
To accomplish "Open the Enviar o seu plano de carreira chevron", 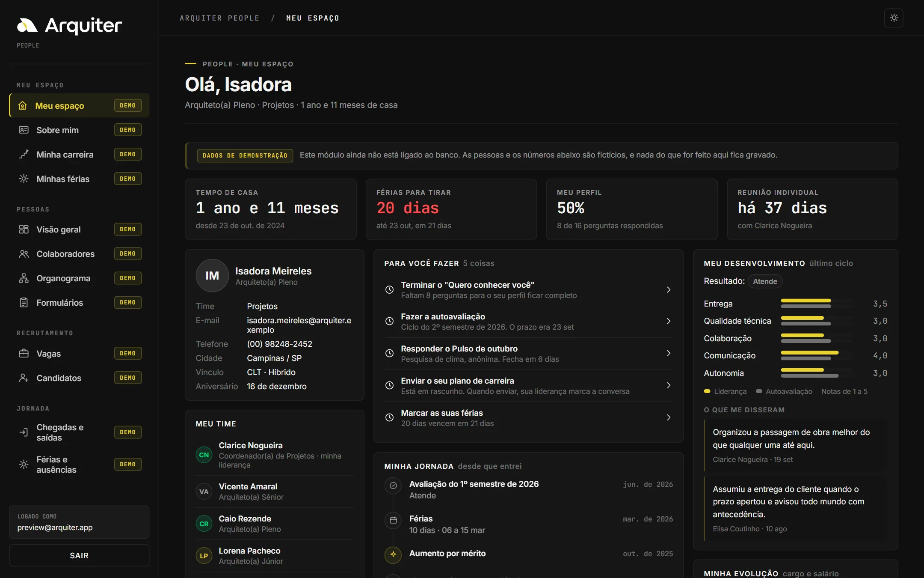I will [x=669, y=385].
